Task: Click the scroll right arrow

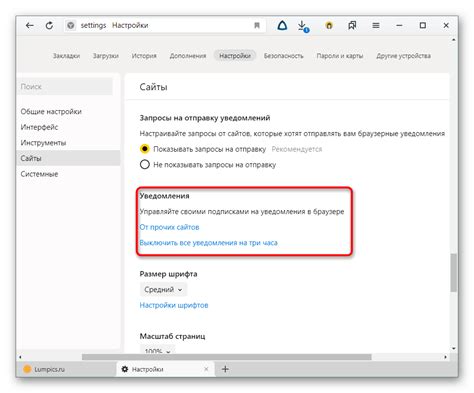Action: tap(446, 357)
